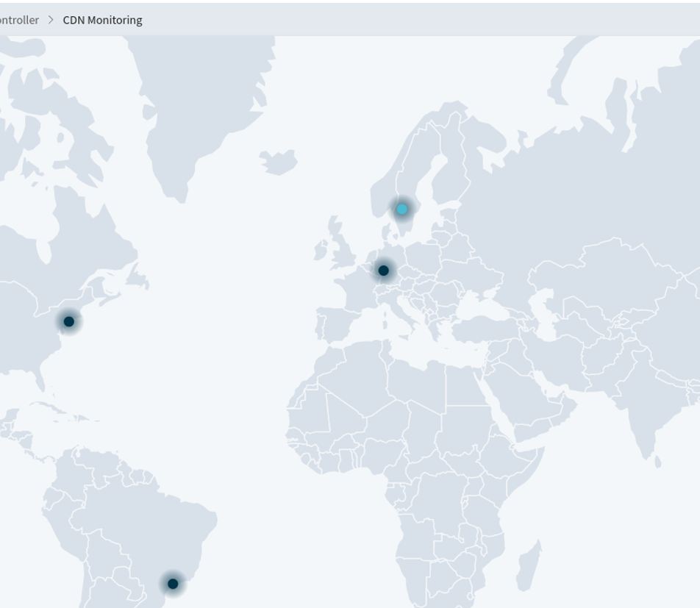Screen dimensions: 700x608
Task: Select the southern Brazil node marker
Action: [173, 584]
